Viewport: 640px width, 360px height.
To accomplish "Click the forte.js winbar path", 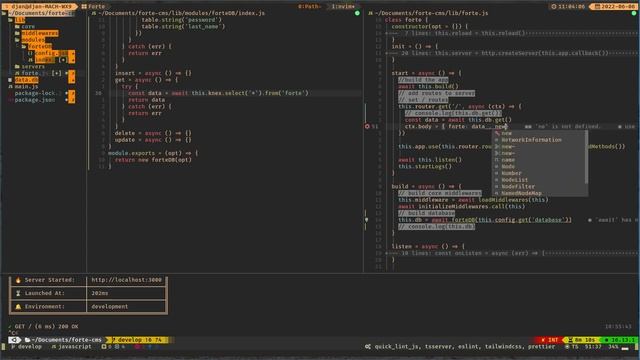I will [x=431, y=13].
